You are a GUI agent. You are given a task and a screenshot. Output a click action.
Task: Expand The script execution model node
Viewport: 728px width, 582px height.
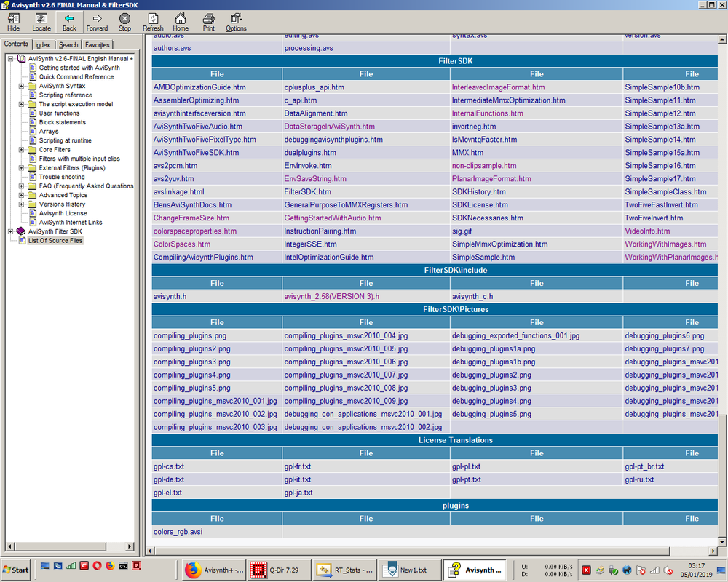click(x=21, y=104)
